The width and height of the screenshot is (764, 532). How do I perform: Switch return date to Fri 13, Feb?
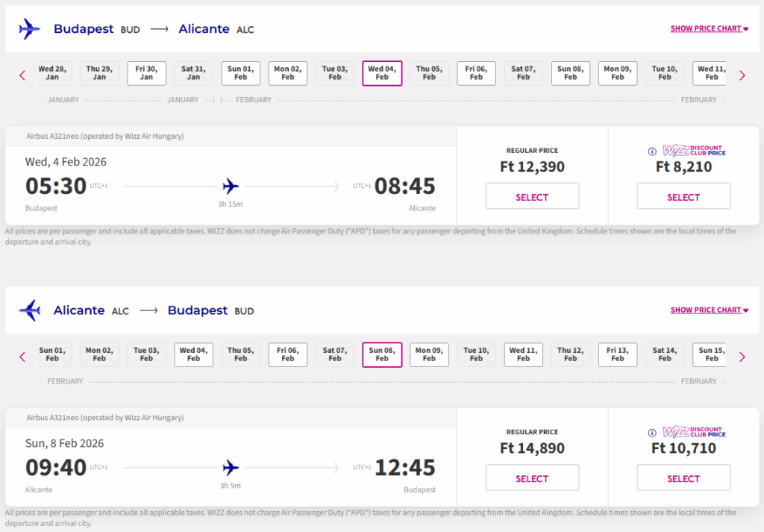617,354
